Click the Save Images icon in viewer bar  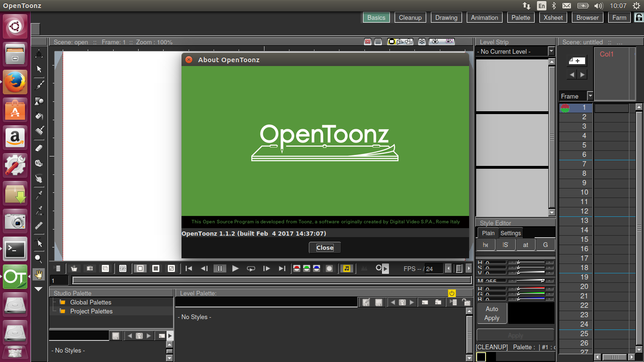point(74,269)
